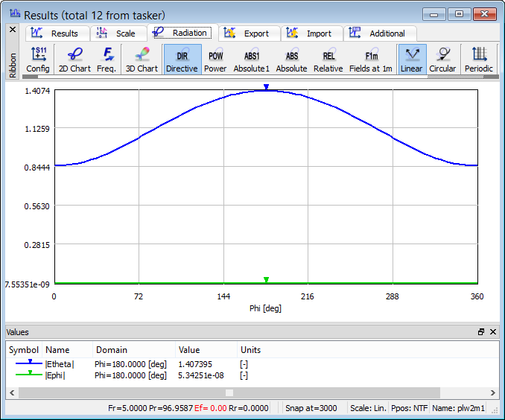505x420 pixels.
Task: Click the Fr=5.0000 status text
Action: (x=127, y=408)
